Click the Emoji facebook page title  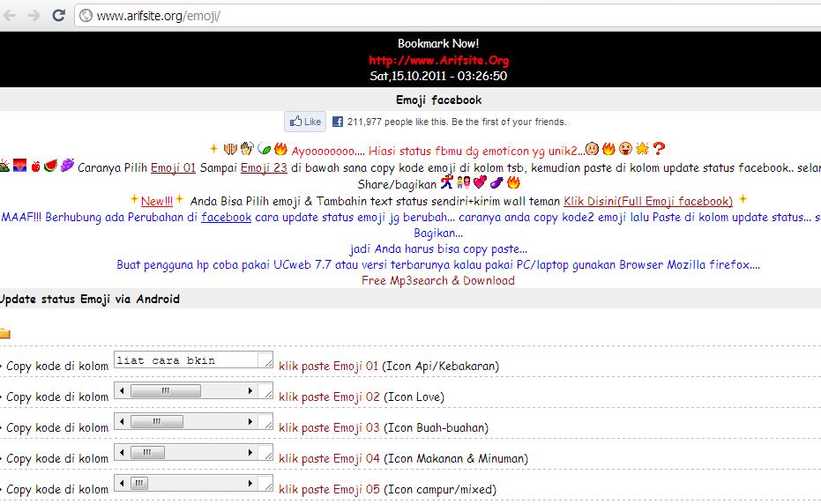tap(438, 100)
